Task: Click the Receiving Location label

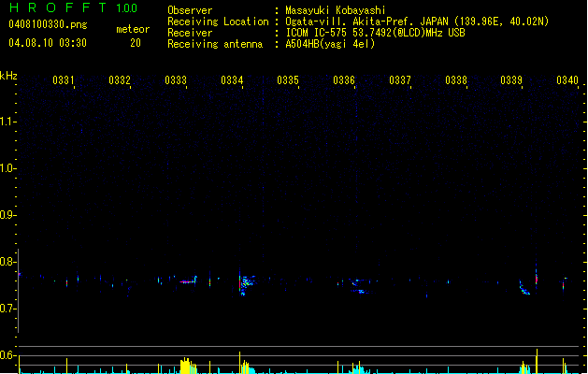Action: click(x=218, y=22)
